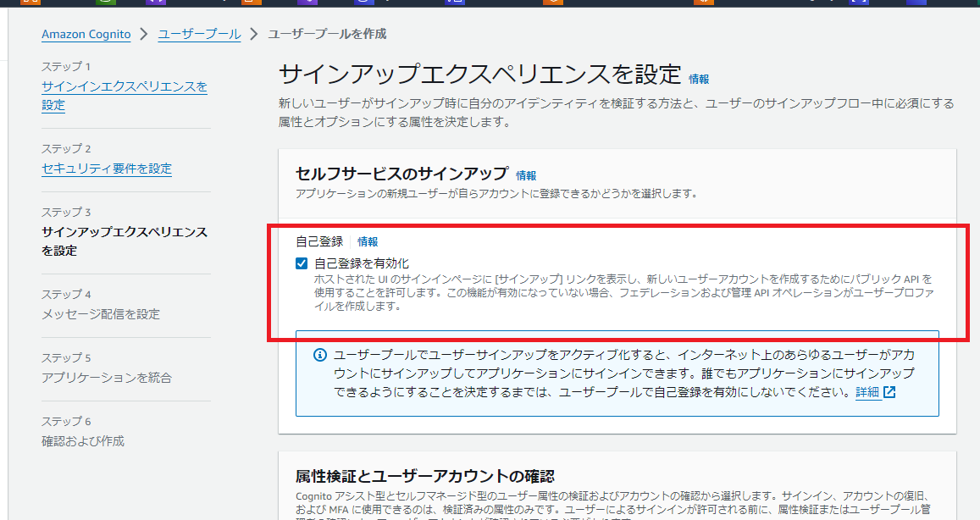Screen dimensions: 980x520
Task: Open the Amazon Cognito breadcrumb link
Action: tap(86, 35)
